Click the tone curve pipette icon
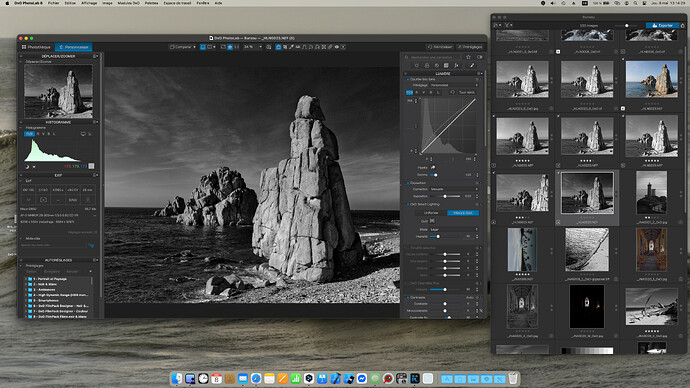690x388 pixels. pyautogui.click(x=433, y=168)
